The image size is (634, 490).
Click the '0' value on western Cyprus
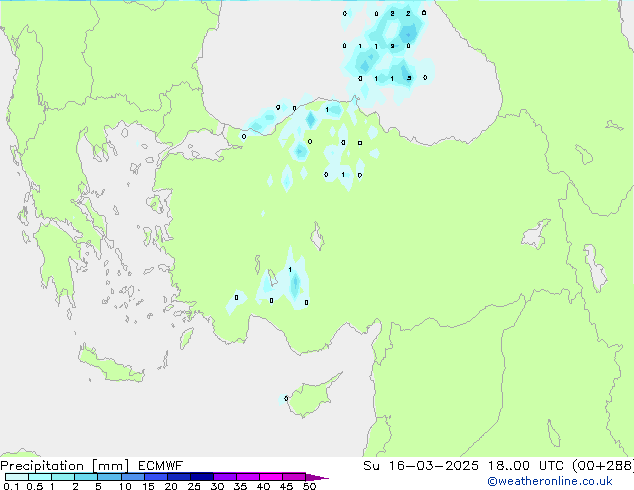[286, 398]
